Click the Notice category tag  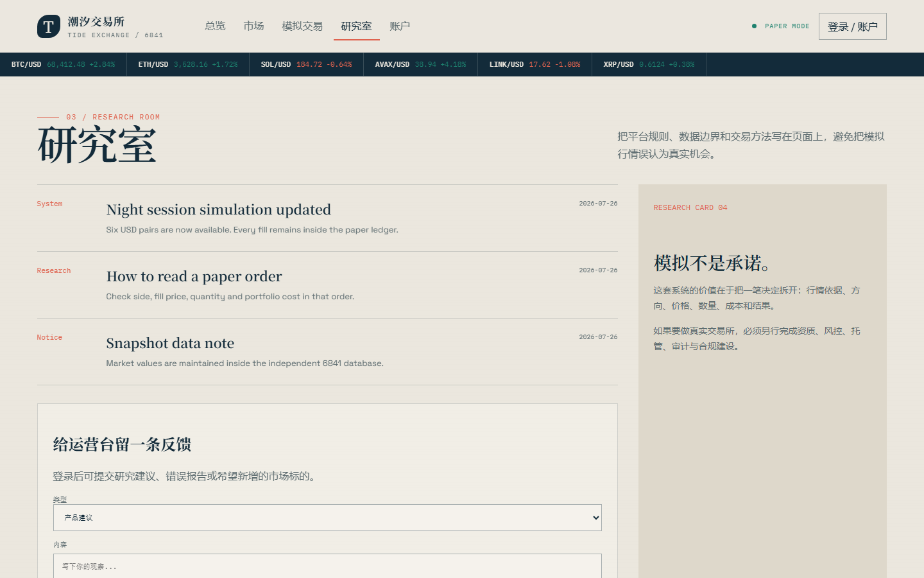[49, 337]
